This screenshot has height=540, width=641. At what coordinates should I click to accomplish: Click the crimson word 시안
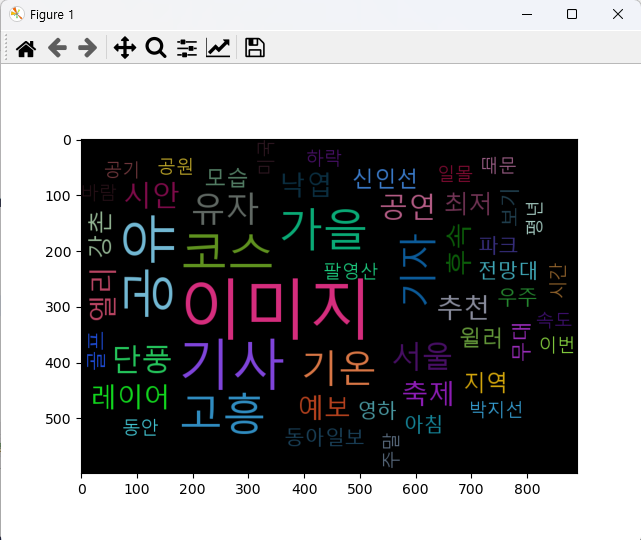click(x=152, y=195)
